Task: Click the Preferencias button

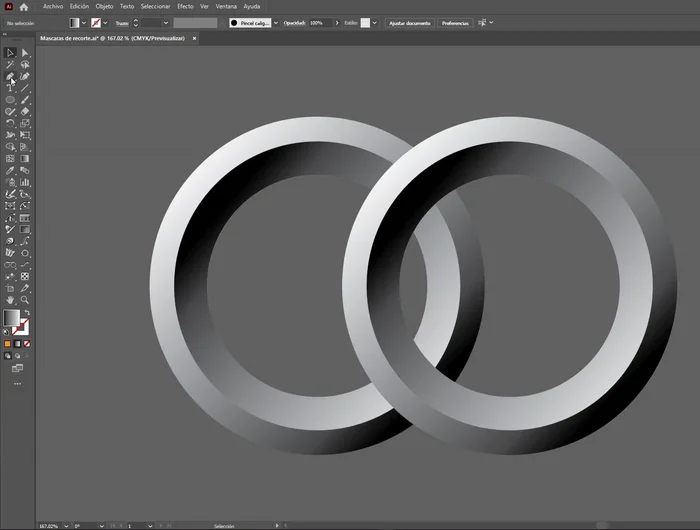Action: point(455,22)
